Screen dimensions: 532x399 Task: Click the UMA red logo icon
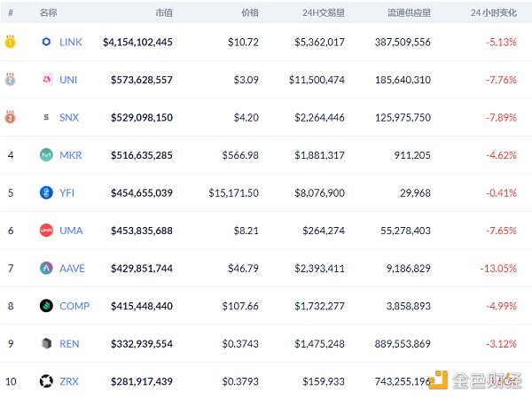(47, 231)
